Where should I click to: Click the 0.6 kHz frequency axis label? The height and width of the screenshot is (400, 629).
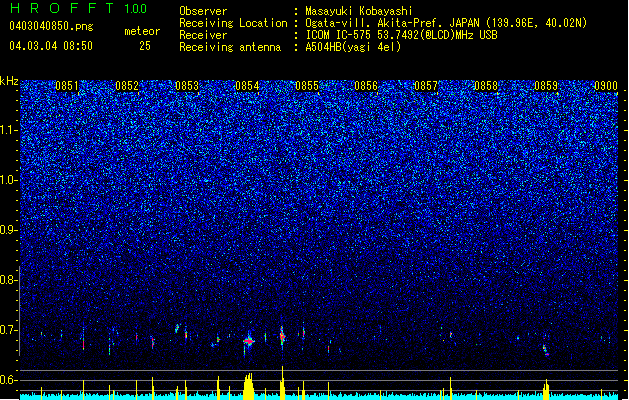(8, 380)
